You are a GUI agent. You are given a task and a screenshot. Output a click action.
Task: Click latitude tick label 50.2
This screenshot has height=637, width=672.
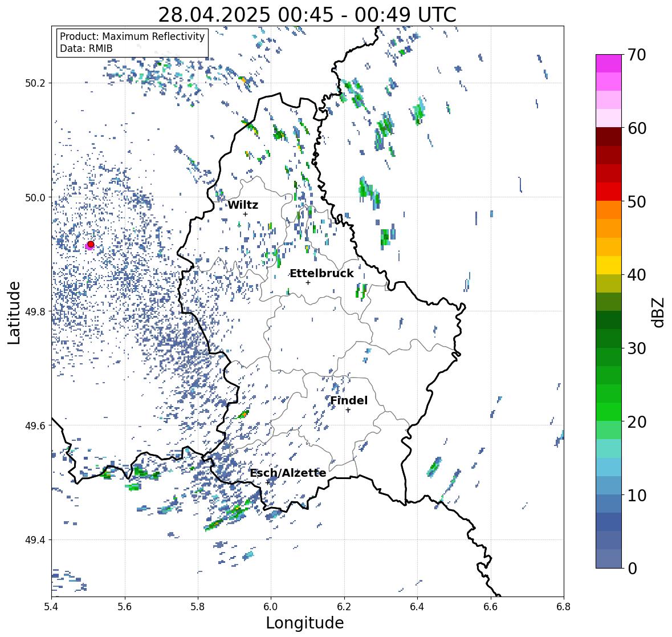tap(35, 83)
